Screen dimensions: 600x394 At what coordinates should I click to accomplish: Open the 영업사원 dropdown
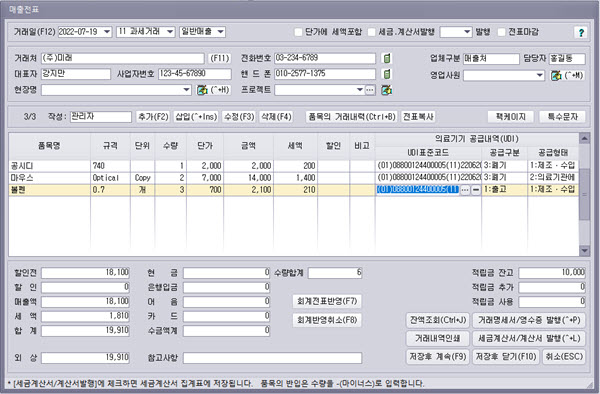tap(540, 75)
